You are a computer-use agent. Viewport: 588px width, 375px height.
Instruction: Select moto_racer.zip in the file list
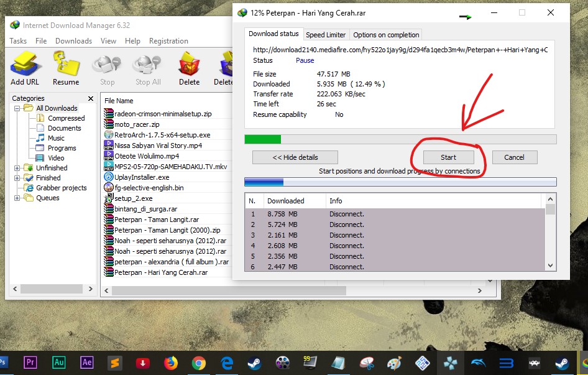137,124
